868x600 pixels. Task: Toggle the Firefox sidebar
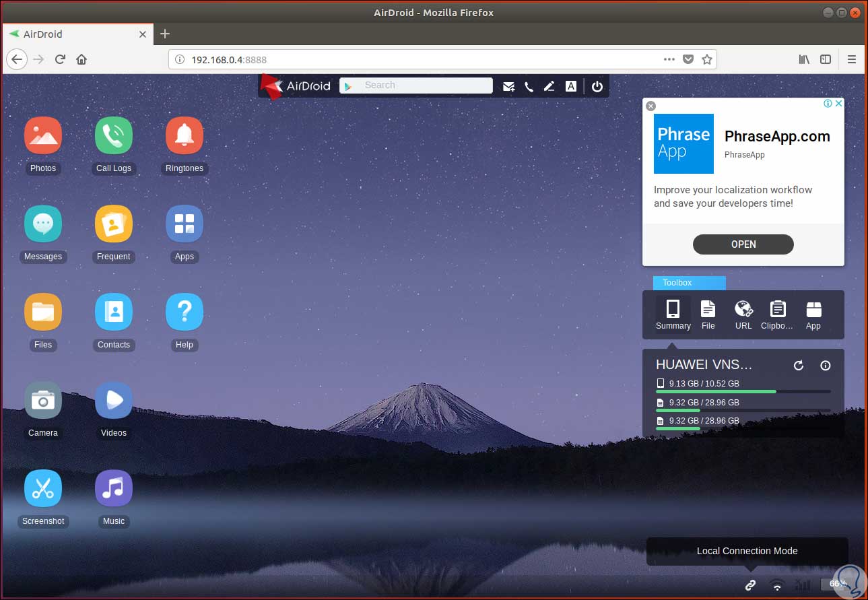[826, 59]
